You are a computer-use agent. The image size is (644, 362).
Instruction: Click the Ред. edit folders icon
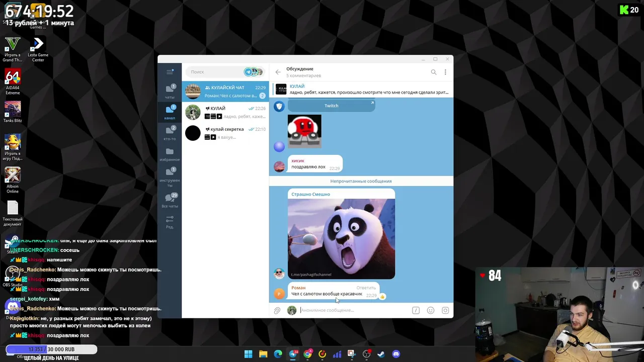point(170,222)
